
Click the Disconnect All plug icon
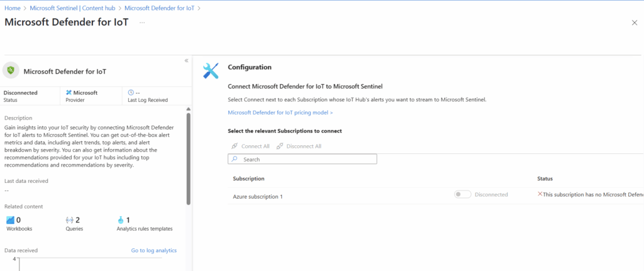[280, 146]
